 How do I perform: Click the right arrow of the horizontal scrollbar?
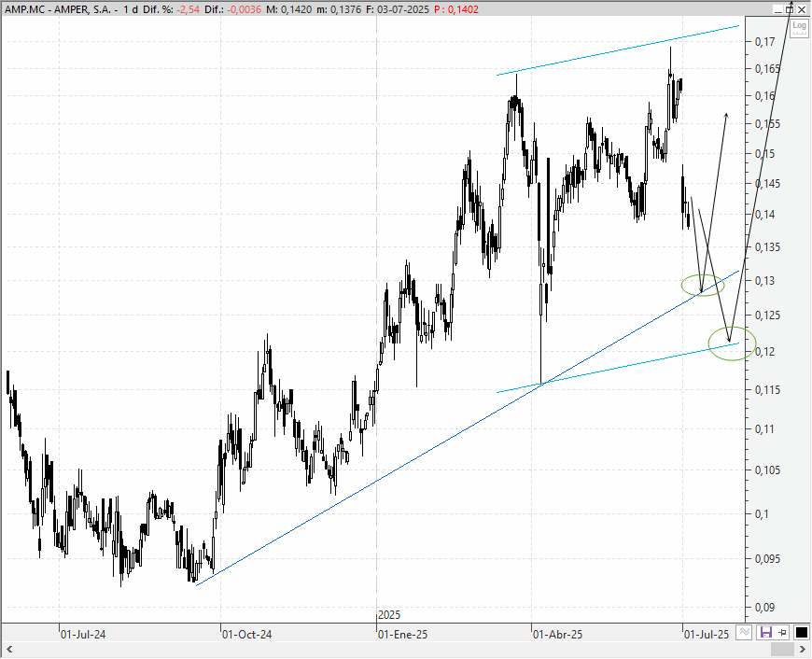click(x=804, y=649)
